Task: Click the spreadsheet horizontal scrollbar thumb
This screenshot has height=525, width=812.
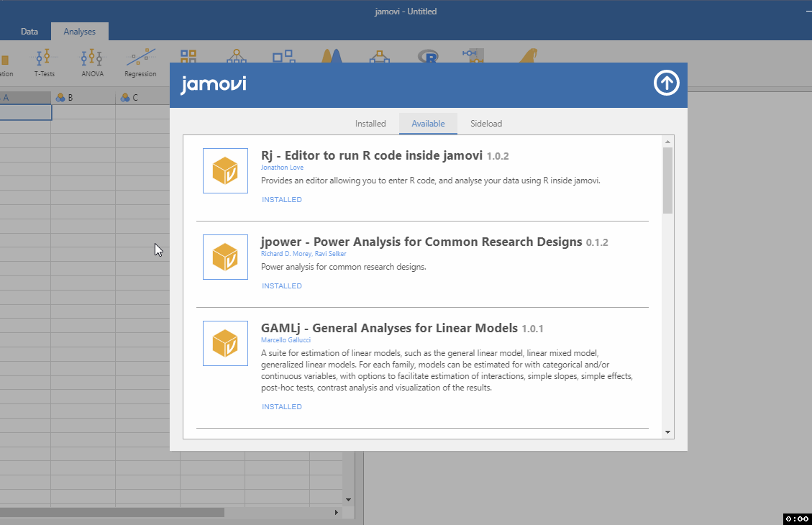Action: [x=112, y=512]
